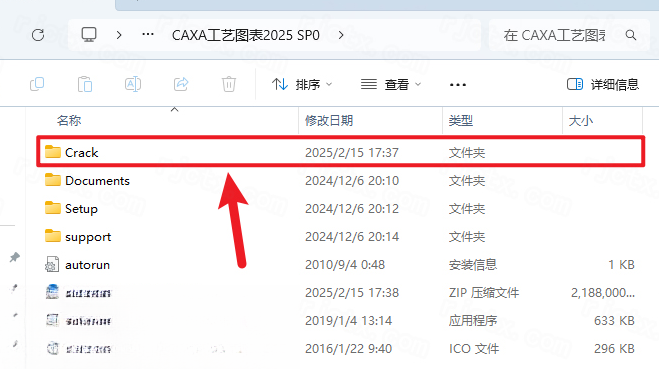Click the 2024/12/6 20:12 date cell
This screenshot has height=369, width=659.
352,209
